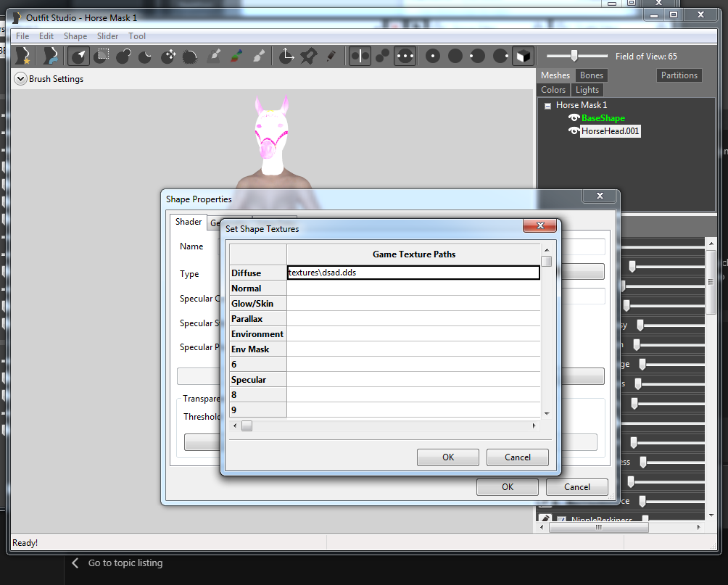728x585 pixels.
Task: Select the Env Mask row header
Action: coord(258,349)
